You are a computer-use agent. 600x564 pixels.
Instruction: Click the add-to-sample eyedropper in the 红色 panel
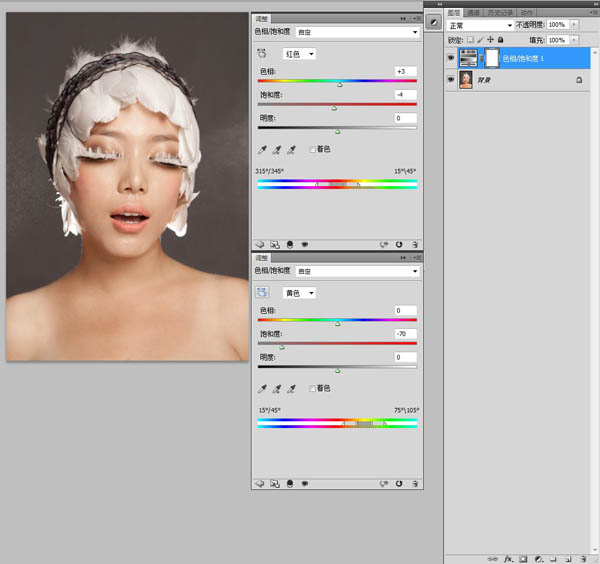pyautogui.click(x=277, y=150)
